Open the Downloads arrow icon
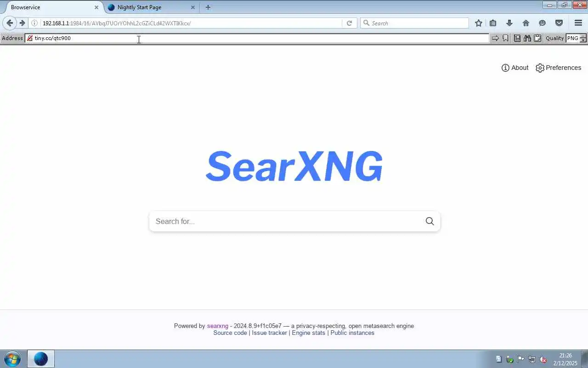588x368 pixels. tap(509, 23)
